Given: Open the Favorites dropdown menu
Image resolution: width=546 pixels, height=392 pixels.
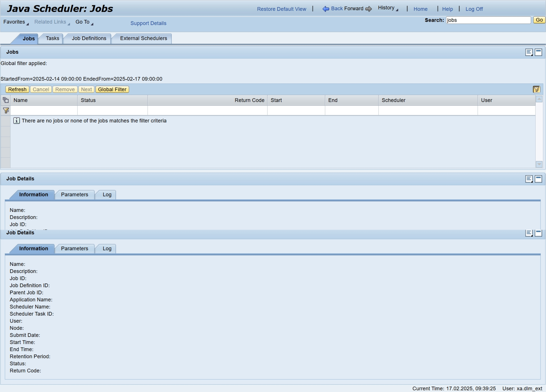Looking at the screenshot, I should pyautogui.click(x=16, y=22).
